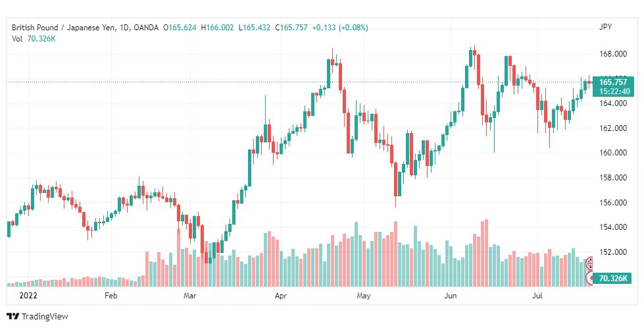
Task: Click the JPY currency label
Action: click(x=605, y=27)
